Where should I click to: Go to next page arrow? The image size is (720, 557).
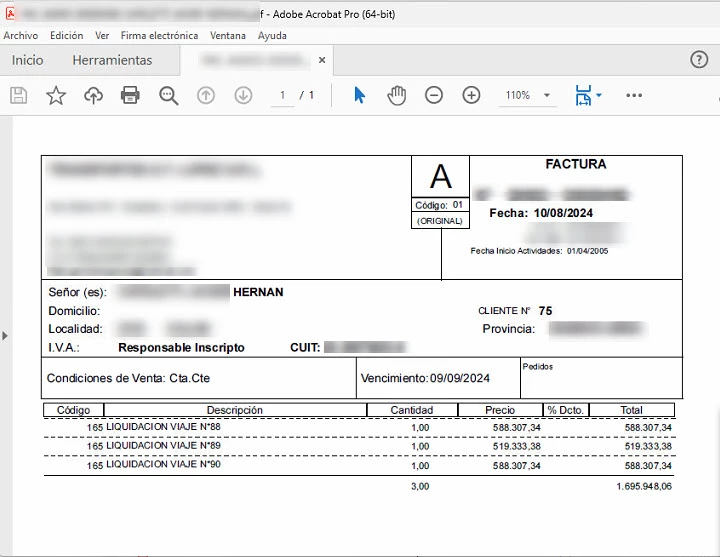[243, 96]
